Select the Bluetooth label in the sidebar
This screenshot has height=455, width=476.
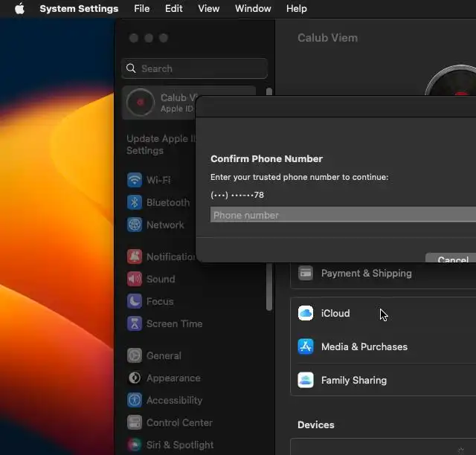168,202
